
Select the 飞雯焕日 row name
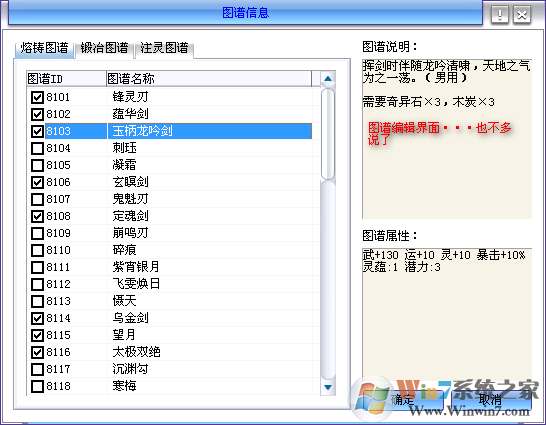[x=136, y=284]
